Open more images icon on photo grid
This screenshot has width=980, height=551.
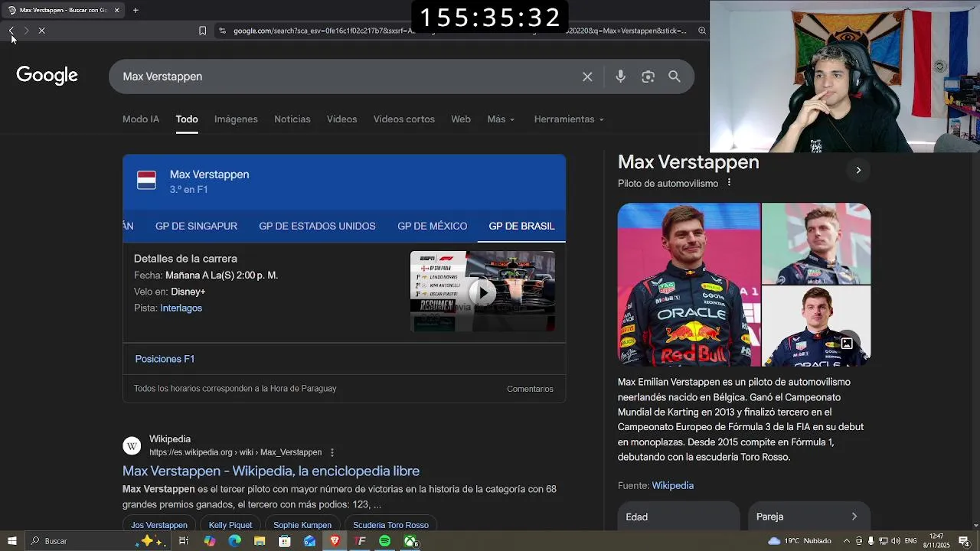(847, 344)
